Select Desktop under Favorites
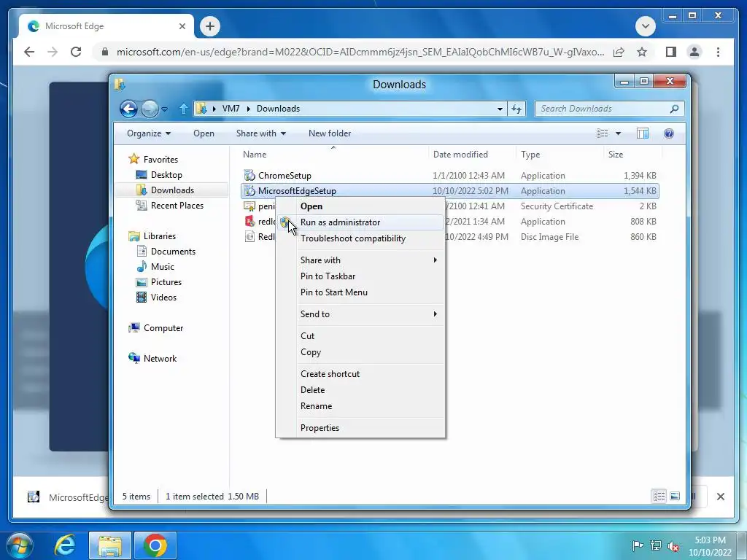 (166, 175)
